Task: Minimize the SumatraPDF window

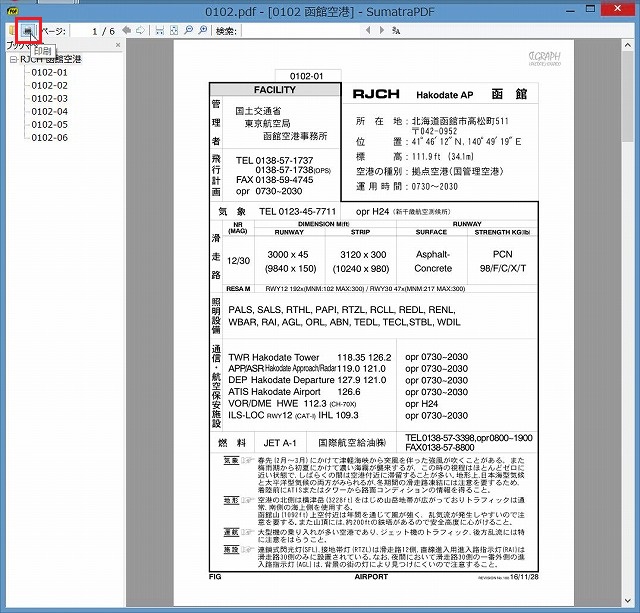Action: (x=570, y=10)
